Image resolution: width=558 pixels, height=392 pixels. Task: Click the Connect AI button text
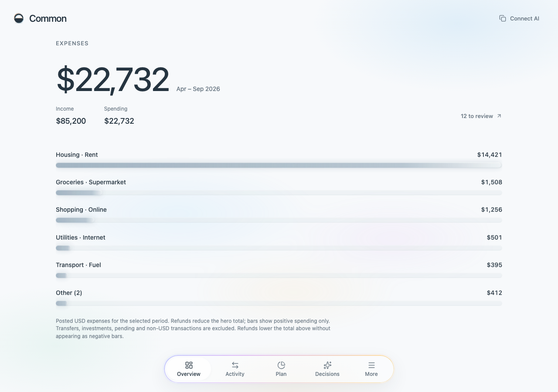[524, 18]
